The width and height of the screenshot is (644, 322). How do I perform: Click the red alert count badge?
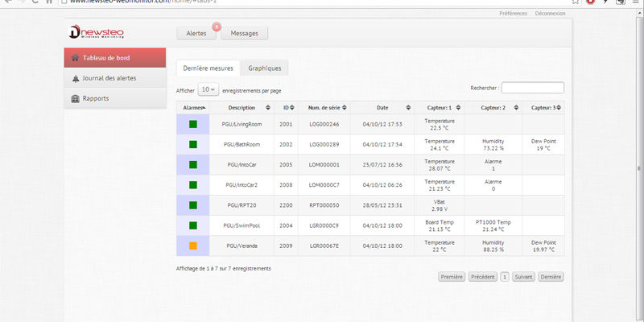tap(217, 27)
